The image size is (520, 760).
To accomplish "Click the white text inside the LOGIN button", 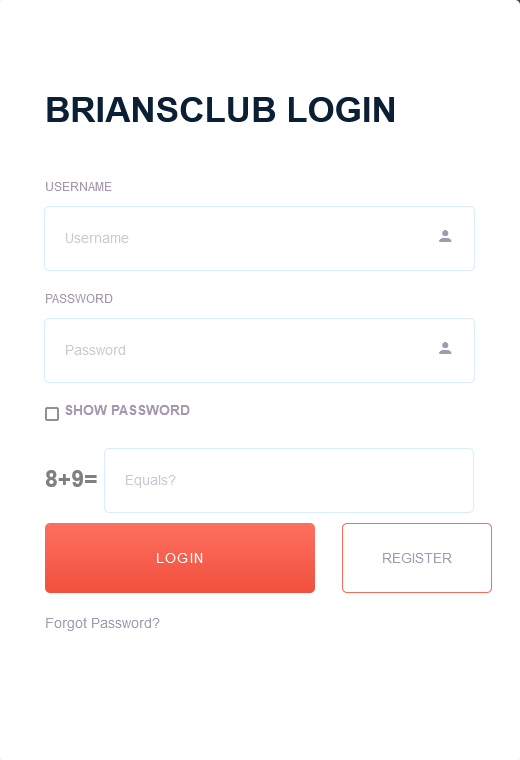I will click(x=180, y=558).
